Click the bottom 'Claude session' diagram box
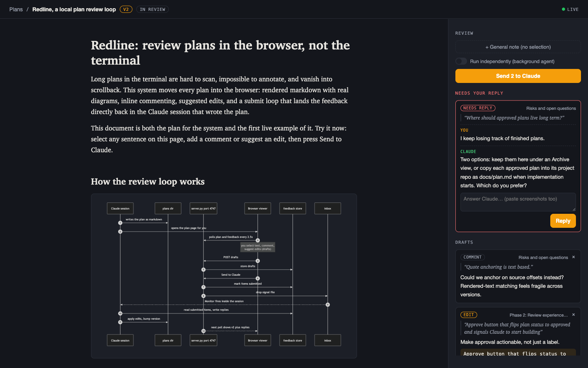 click(x=120, y=340)
